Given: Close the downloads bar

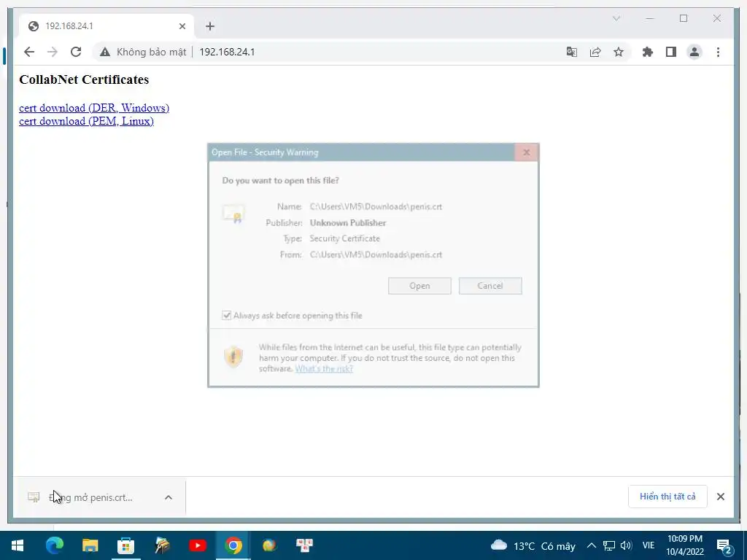Looking at the screenshot, I should [720, 497].
